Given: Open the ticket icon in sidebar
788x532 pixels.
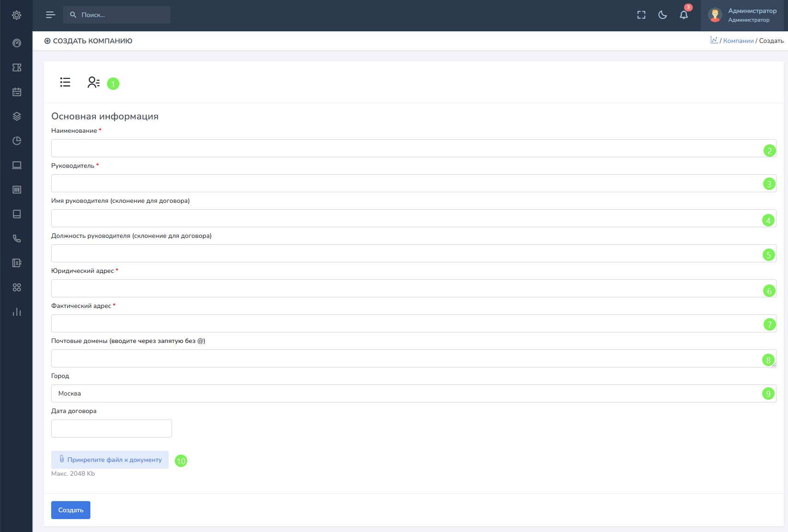Looking at the screenshot, I should pyautogui.click(x=17, y=67).
